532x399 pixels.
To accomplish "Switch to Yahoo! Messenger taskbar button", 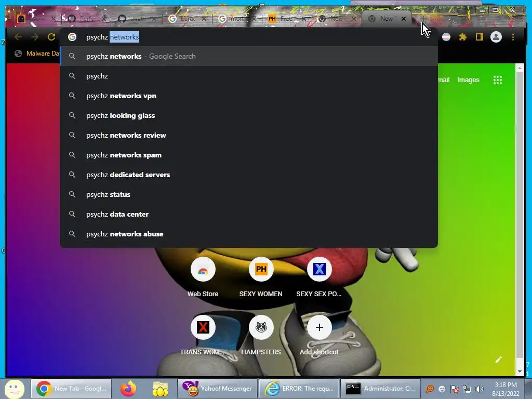I will point(218,389).
